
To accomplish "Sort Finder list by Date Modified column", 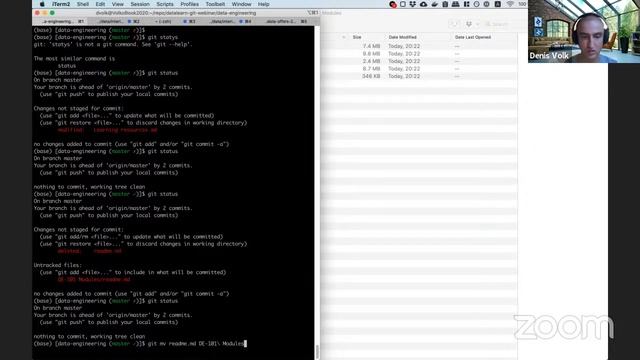I will [x=402, y=37].
